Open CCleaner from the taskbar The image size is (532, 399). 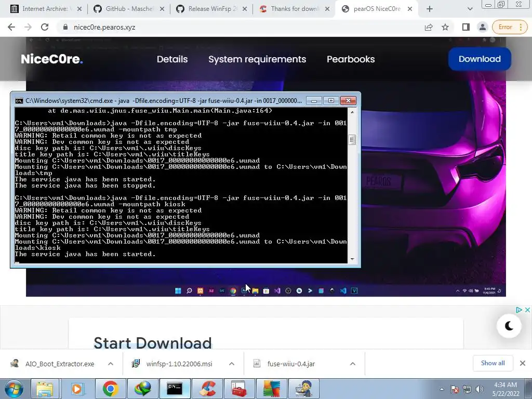(207, 389)
